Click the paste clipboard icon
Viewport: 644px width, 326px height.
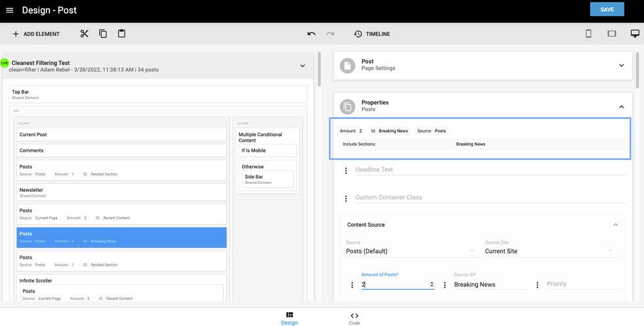122,34
